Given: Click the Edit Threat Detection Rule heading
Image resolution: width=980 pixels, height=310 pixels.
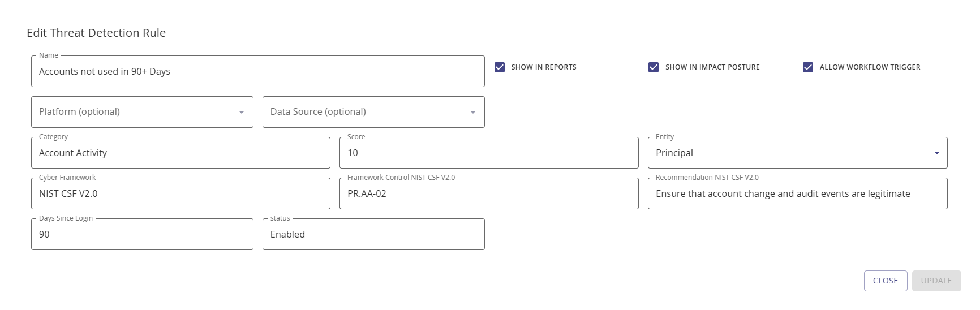Looking at the screenshot, I should (96, 33).
